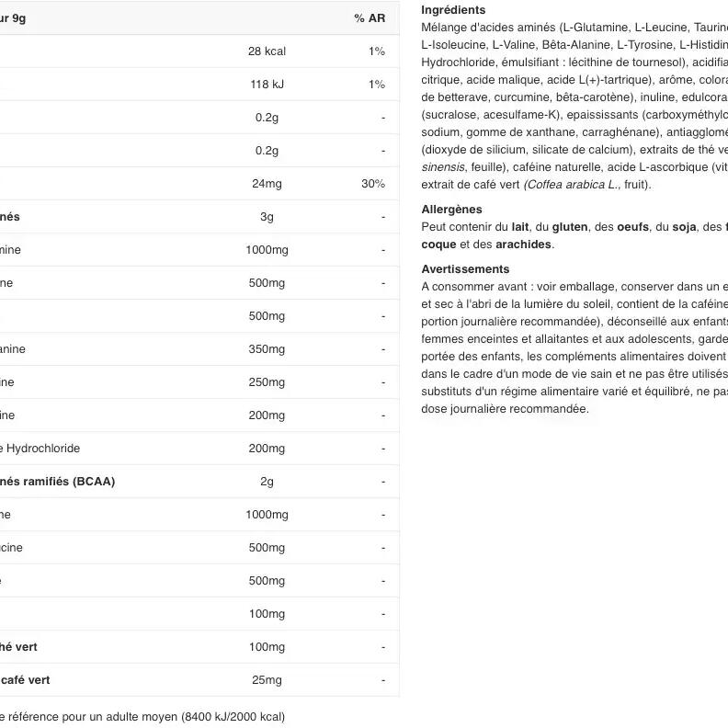Select the 118 kJ energy value
The width and height of the screenshot is (728, 728).
pos(267,85)
